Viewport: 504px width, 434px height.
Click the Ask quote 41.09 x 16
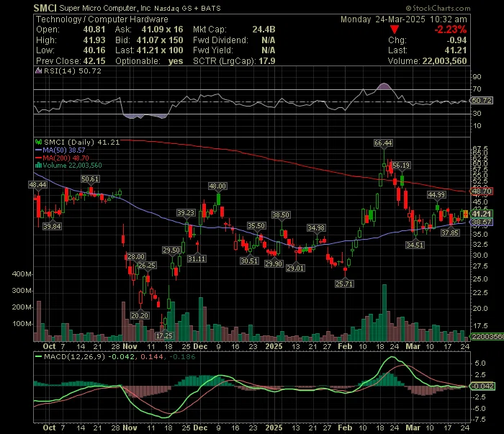coord(162,30)
